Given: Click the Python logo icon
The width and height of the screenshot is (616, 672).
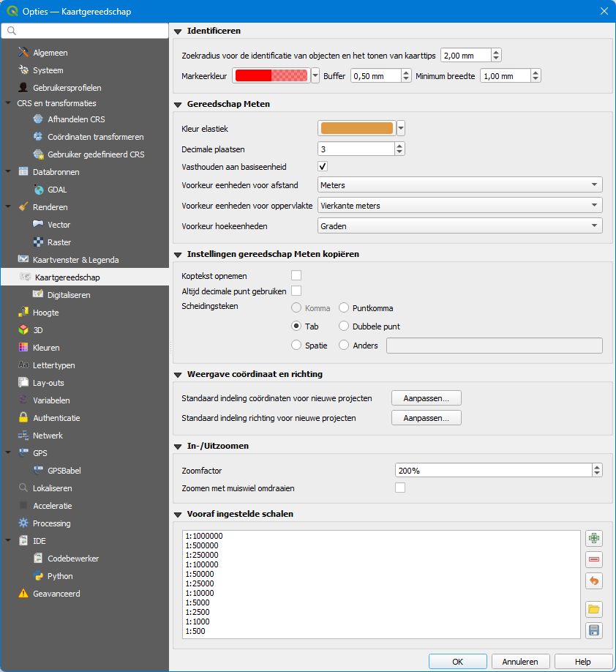Looking at the screenshot, I should tap(38, 576).
